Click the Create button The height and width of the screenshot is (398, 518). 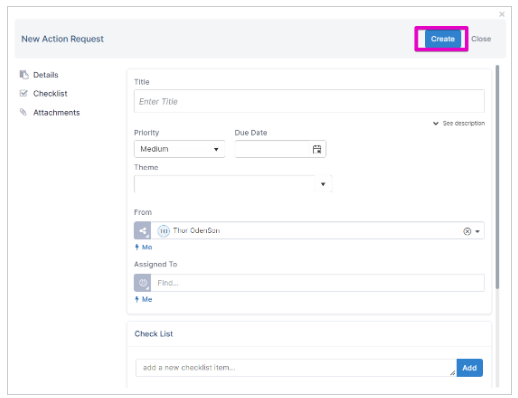[x=442, y=39]
